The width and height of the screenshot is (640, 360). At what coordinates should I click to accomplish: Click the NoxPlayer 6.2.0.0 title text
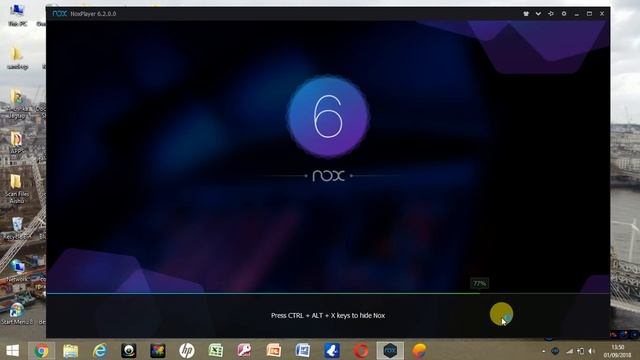(93, 14)
